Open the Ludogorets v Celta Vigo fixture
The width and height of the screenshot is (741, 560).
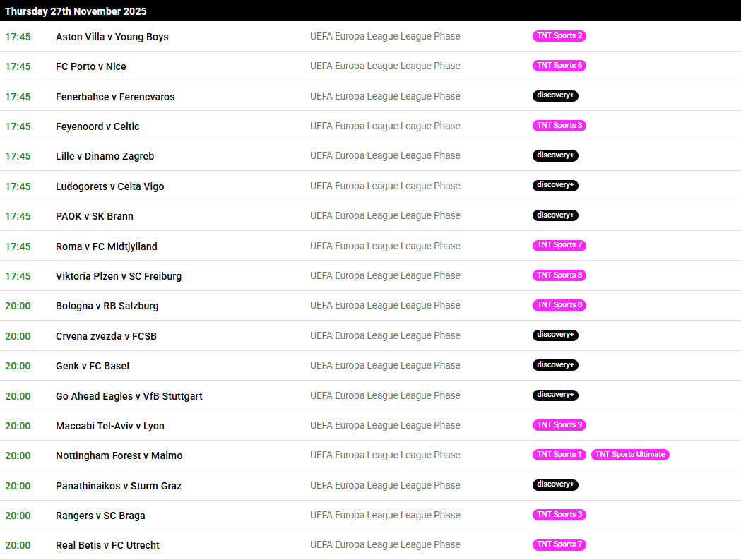coord(110,186)
